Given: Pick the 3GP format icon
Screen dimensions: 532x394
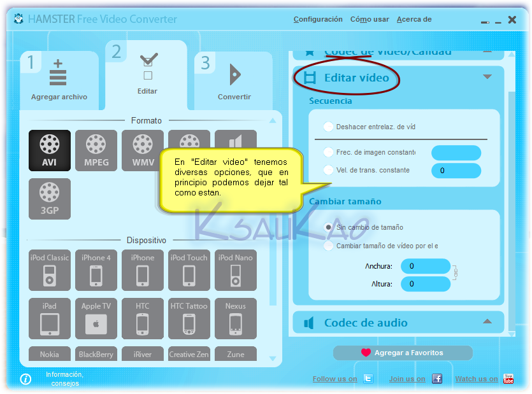Looking at the screenshot, I should pos(50,199).
